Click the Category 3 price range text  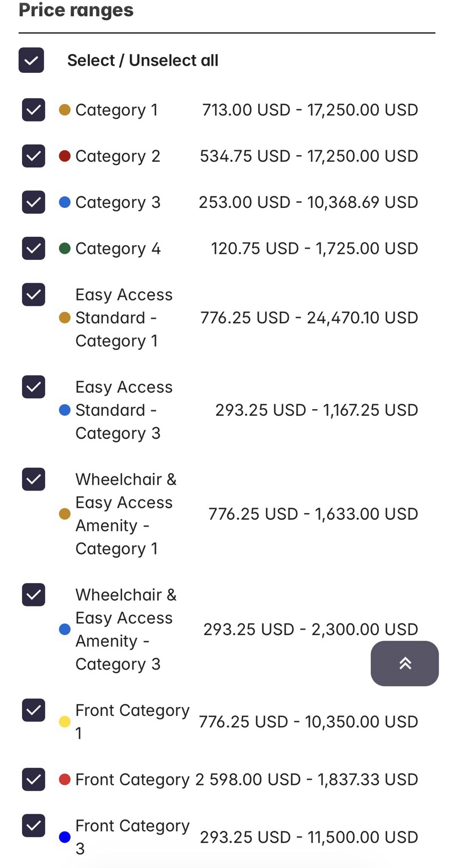point(308,202)
